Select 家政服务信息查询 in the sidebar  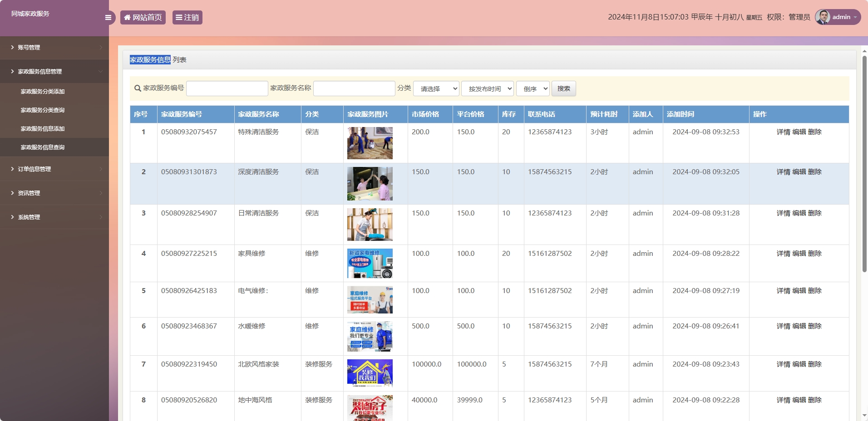coord(42,147)
